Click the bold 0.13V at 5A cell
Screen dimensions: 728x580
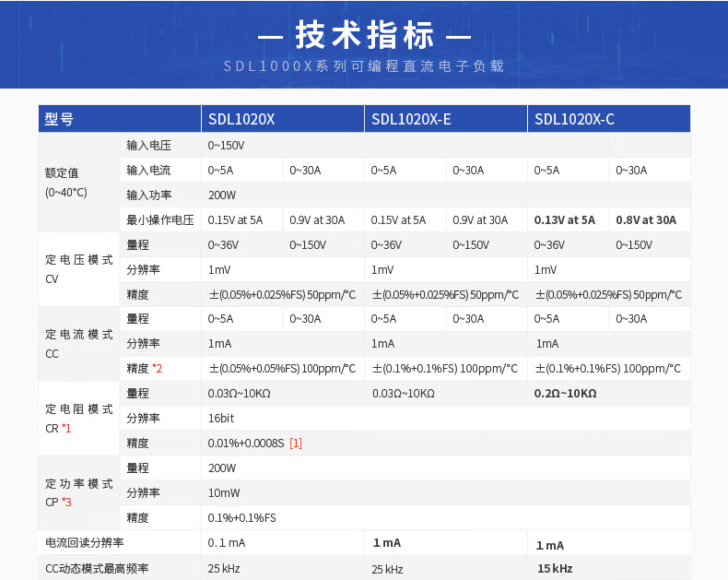(x=565, y=220)
